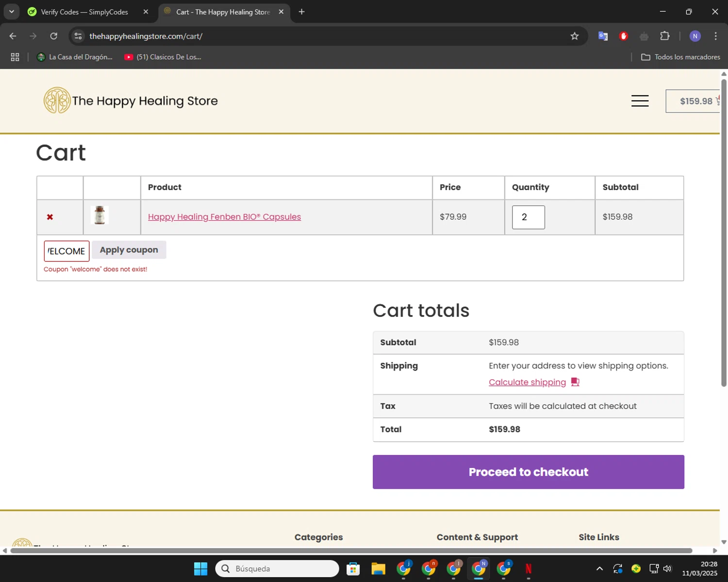Click the Búsqueda taskbar search box
728x582 pixels.
pyautogui.click(x=277, y=568)
